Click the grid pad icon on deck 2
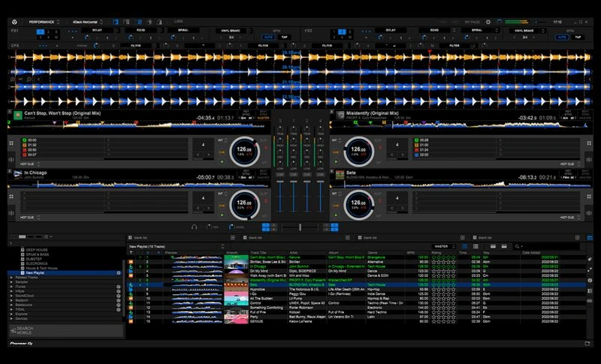The height and width of the screenshot is (364, 601). coord(589,143)
